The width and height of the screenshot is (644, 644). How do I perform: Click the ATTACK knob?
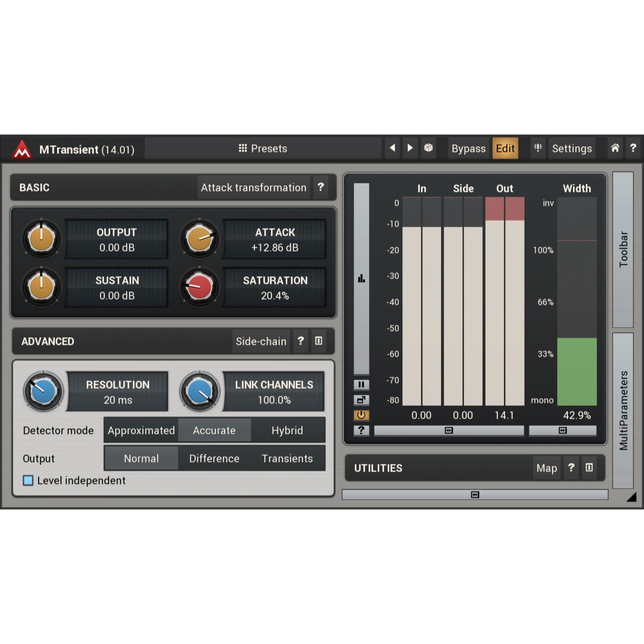click(x=199, y=239)
